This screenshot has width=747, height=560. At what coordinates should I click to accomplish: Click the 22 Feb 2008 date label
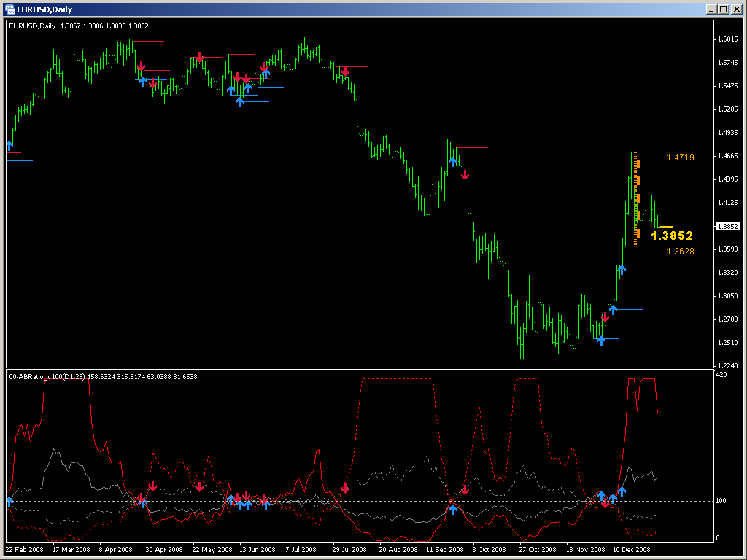[x=24, y=550]
